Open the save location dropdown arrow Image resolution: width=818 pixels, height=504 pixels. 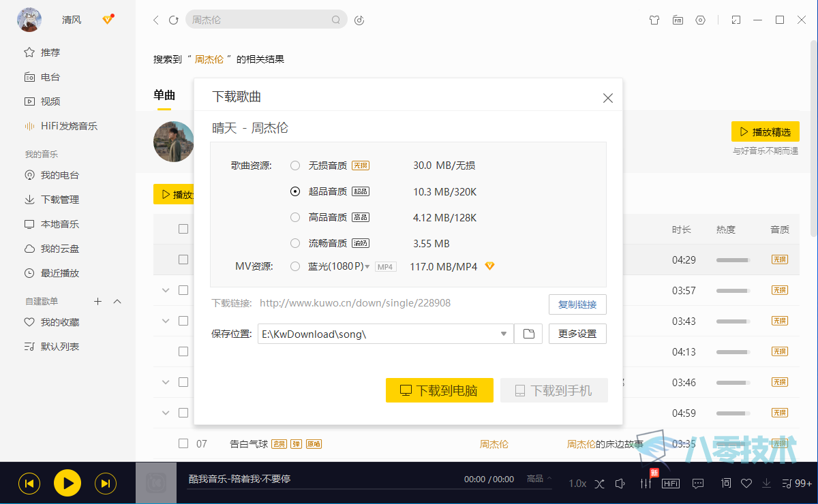pyautogui.click(x=504, y=334)
